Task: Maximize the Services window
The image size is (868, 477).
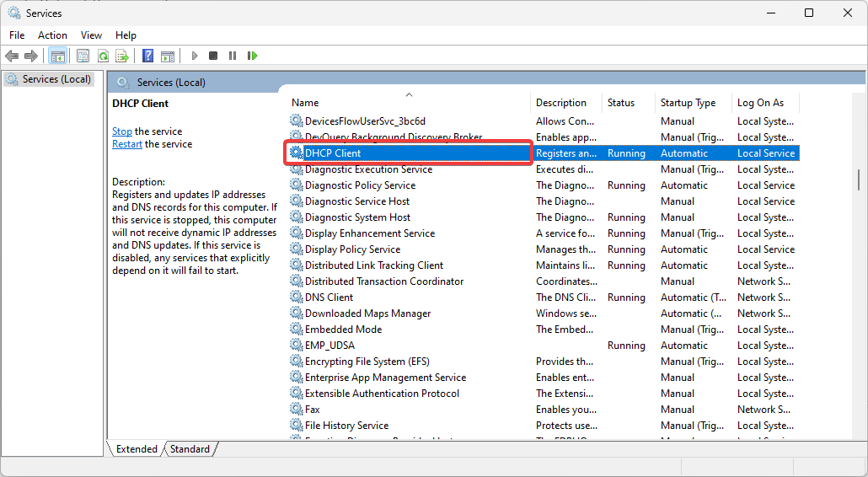Action: tap(809, 13)
